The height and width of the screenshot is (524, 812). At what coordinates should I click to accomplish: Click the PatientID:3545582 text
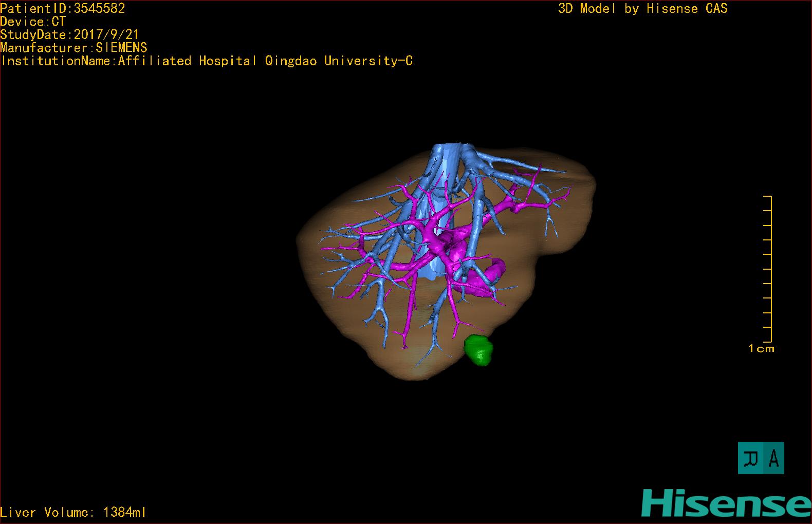63,8
